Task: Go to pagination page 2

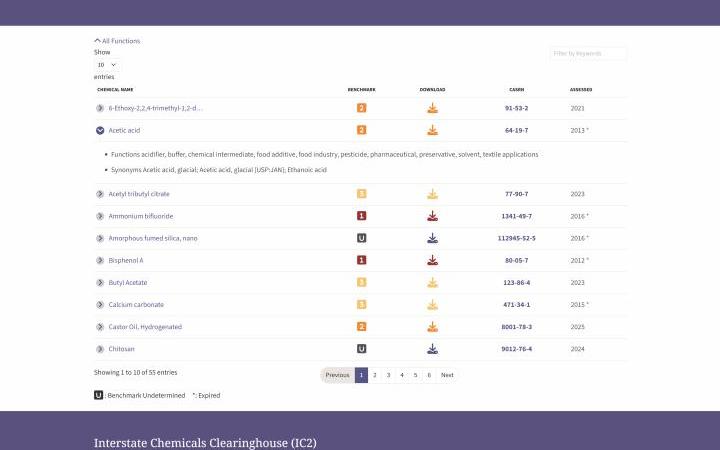Action: pos(375,375)
